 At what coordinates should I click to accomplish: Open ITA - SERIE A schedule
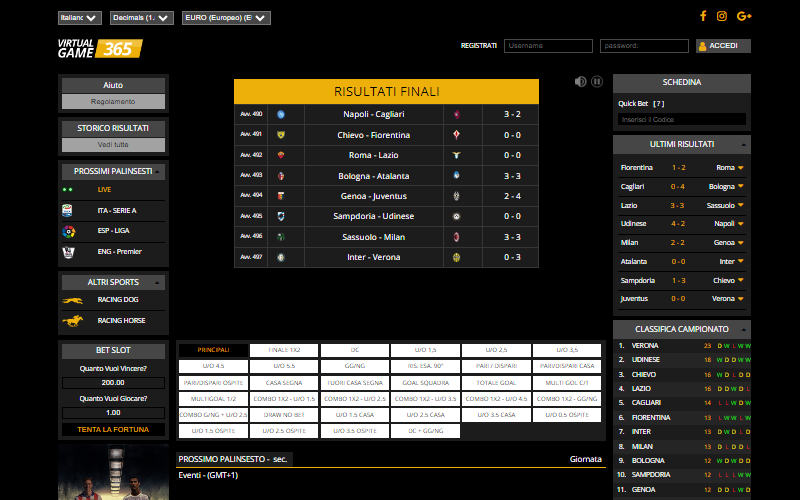[x=117, y=210]
